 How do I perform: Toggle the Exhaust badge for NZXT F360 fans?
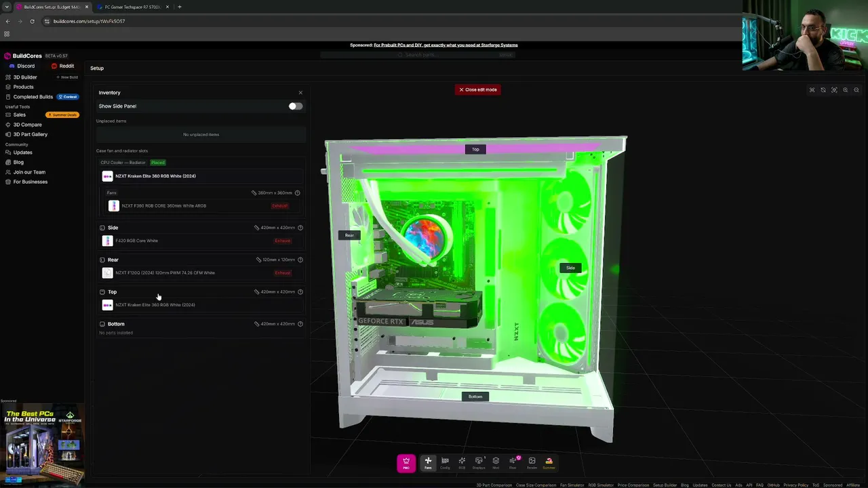pyautogui.click(x=280, y=206)
